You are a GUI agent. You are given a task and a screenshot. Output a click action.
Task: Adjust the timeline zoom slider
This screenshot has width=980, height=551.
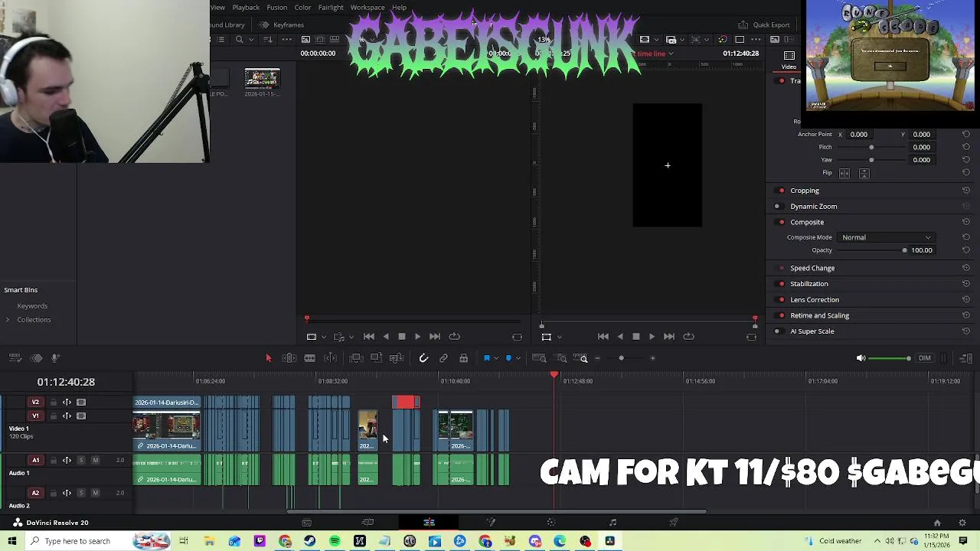click(621, 358)
